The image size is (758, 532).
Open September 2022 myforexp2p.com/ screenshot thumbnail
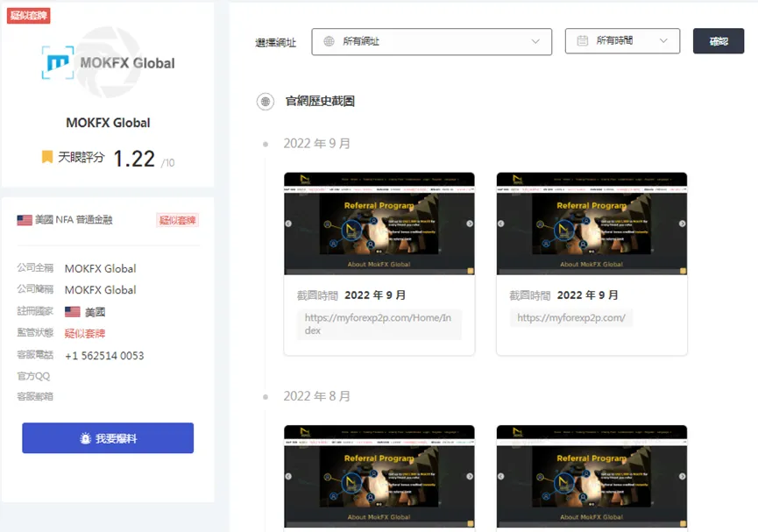(x=592, y=223)
